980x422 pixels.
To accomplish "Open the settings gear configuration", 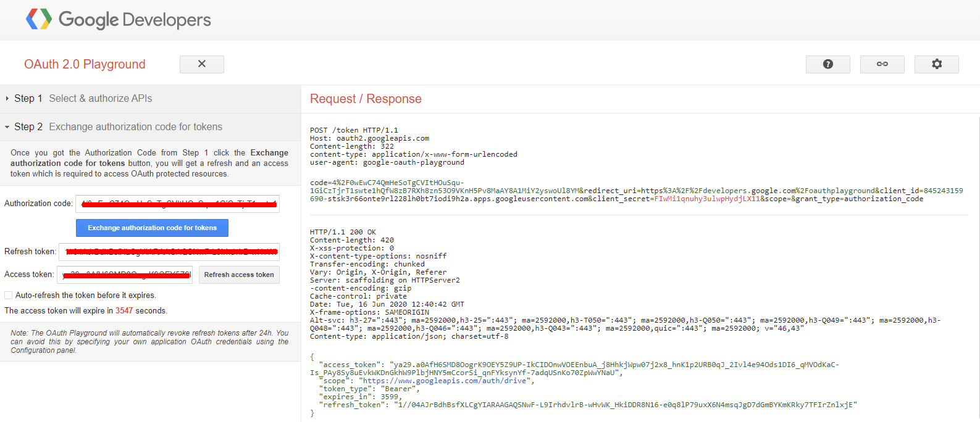I will (937, 64).
